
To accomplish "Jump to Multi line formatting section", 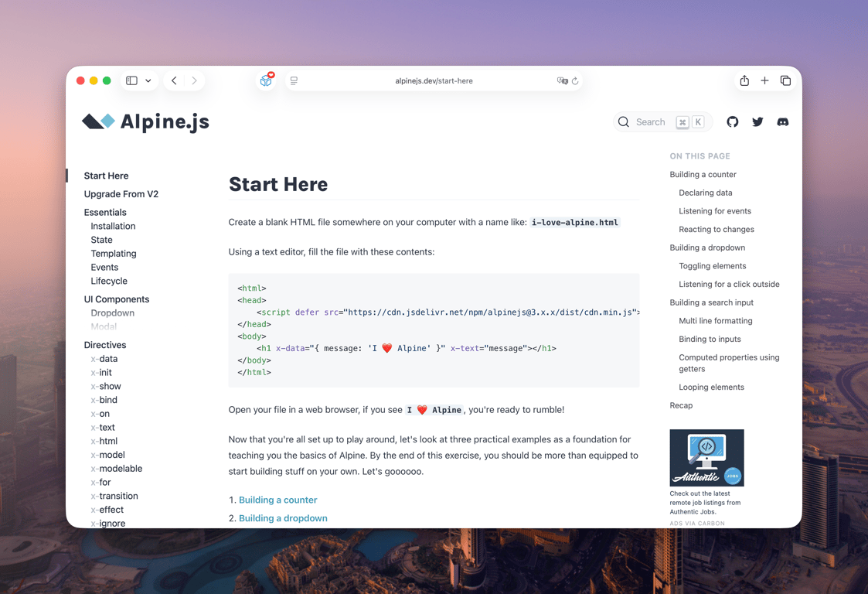I will 715,321.
